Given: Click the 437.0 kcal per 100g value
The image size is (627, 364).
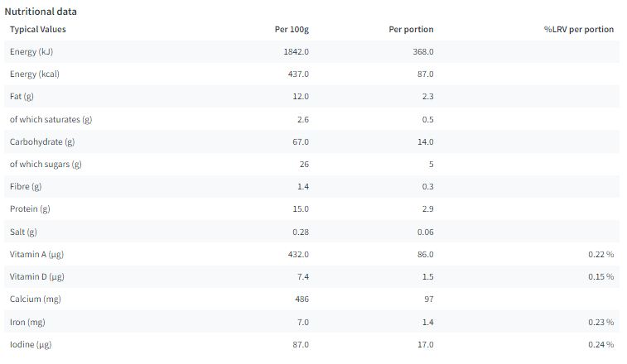Looking at the screenshot, I should tap(298, 74).
